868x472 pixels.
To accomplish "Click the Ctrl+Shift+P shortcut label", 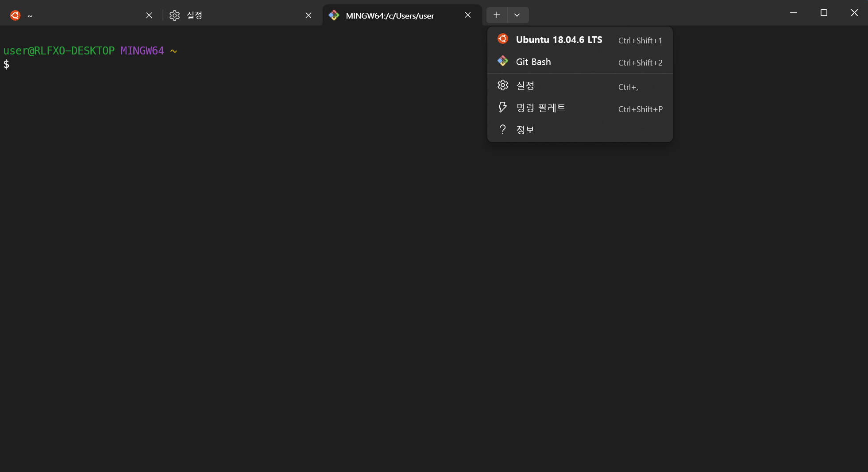I will tap(640, 109).
